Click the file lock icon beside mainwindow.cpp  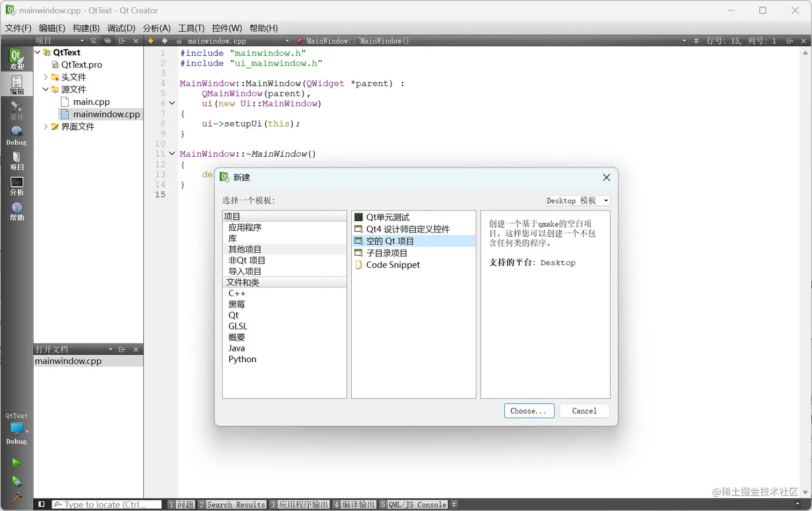(x=179, y=41)
